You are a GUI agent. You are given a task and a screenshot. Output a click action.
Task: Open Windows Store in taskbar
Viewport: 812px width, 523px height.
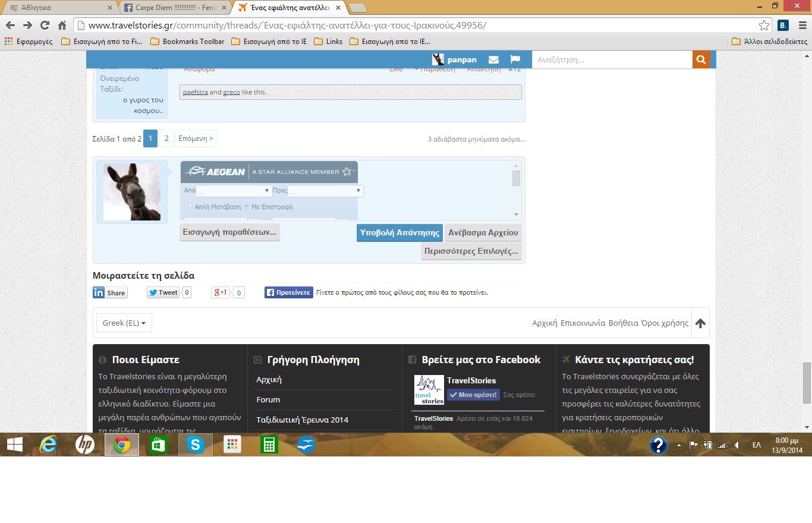tap(159, 445)
